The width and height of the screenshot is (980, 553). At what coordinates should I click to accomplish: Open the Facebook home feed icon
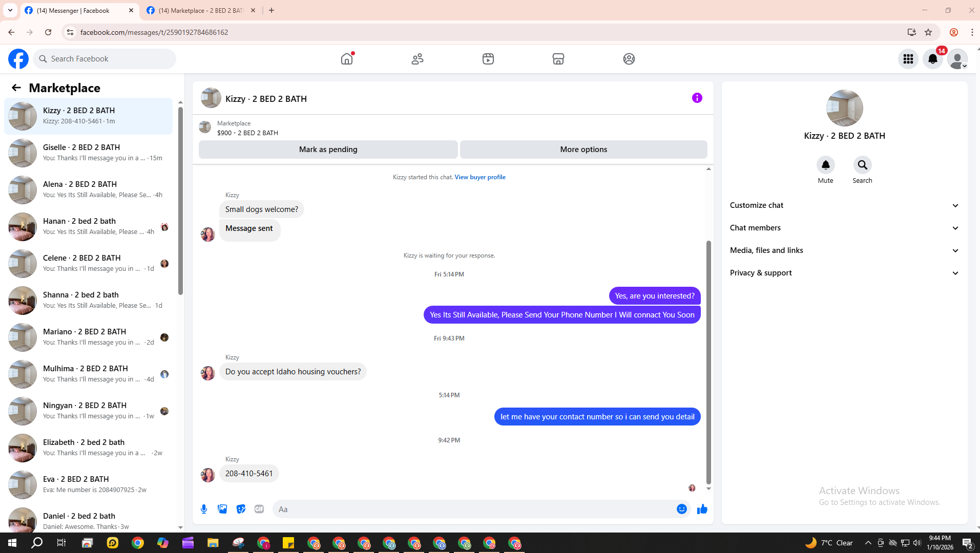(347, 59)
